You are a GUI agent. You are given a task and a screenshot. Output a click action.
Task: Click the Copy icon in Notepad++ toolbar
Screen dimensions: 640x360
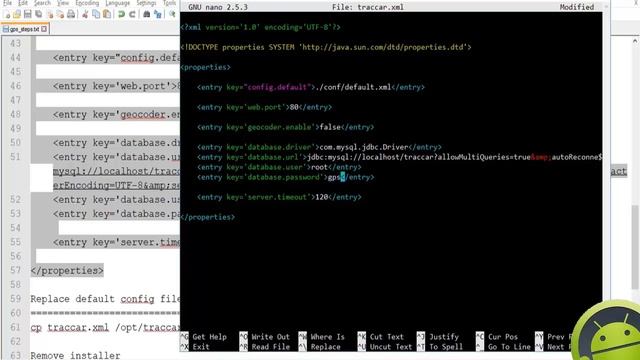[96, 14]
